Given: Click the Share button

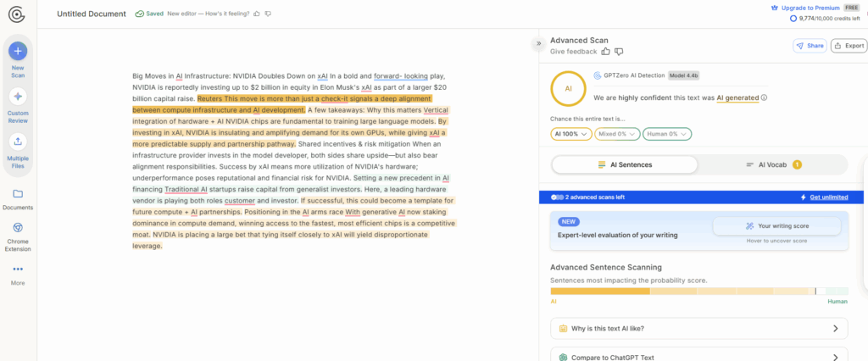Looking at the screenshot, I should pyautogui.click(x=810, y=46).
